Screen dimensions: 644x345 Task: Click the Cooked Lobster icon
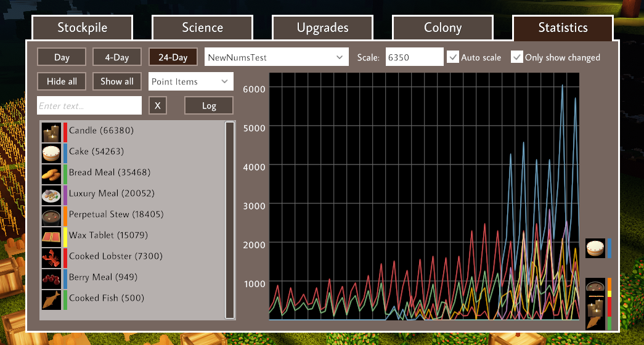tap(51, 258)
